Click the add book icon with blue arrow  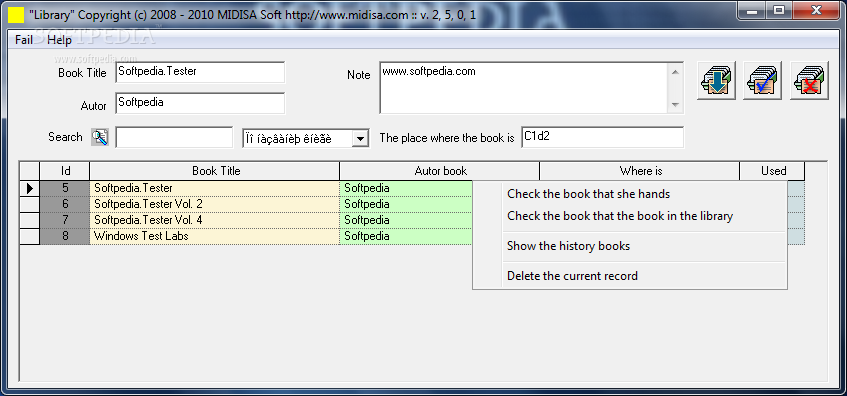pyautogui.click(x=716, y=80)
